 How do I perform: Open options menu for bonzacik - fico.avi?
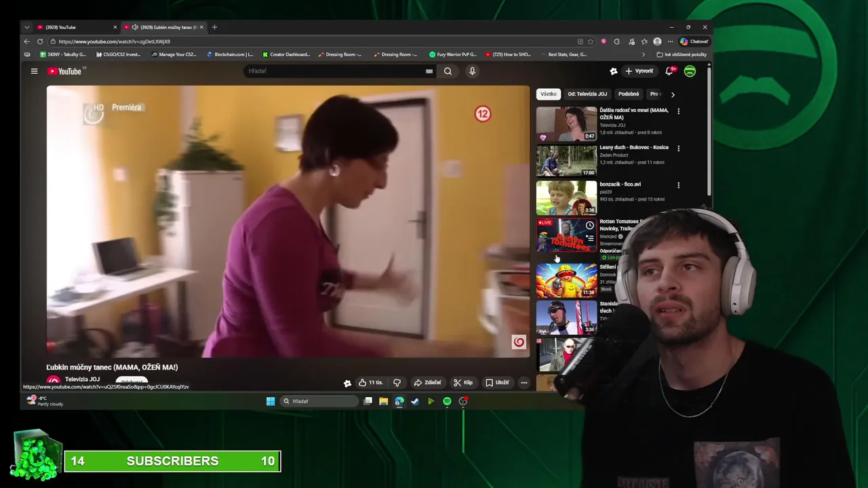pos(678,185)
